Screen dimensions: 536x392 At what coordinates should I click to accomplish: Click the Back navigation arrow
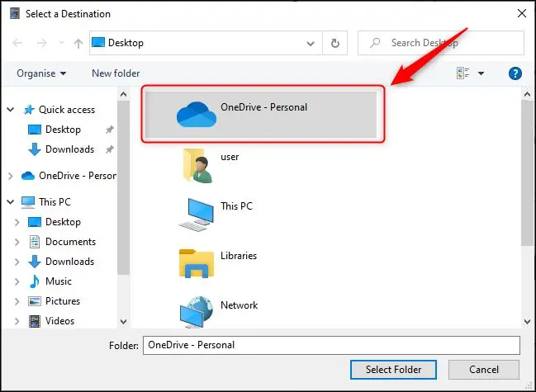pyautogui.click(x=17, y=43)
